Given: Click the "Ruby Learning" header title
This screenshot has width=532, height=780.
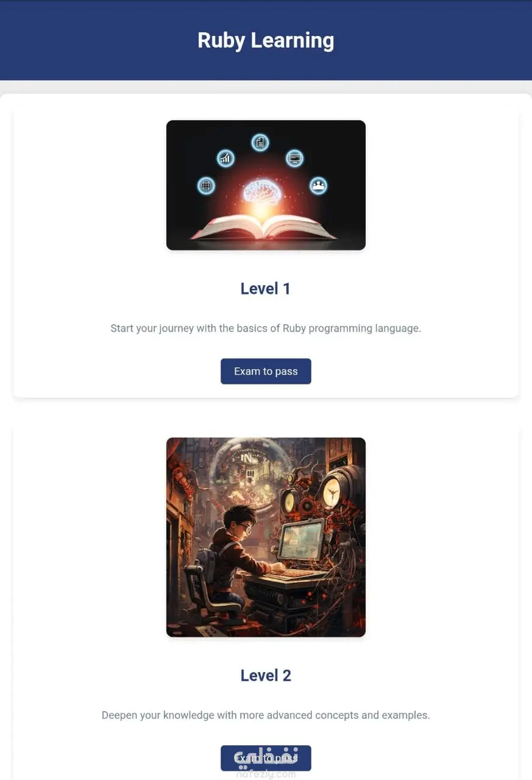Looking at the screenshot, I should point(266,40).
